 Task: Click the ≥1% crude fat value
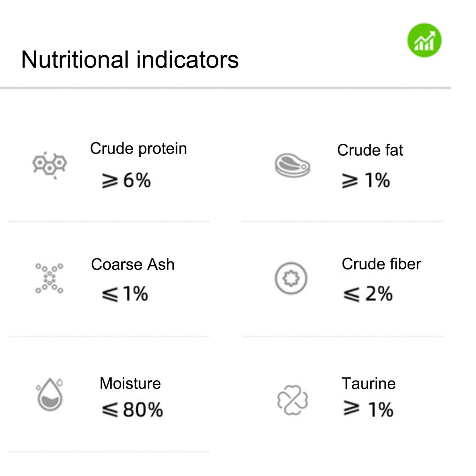pos(366,180)
